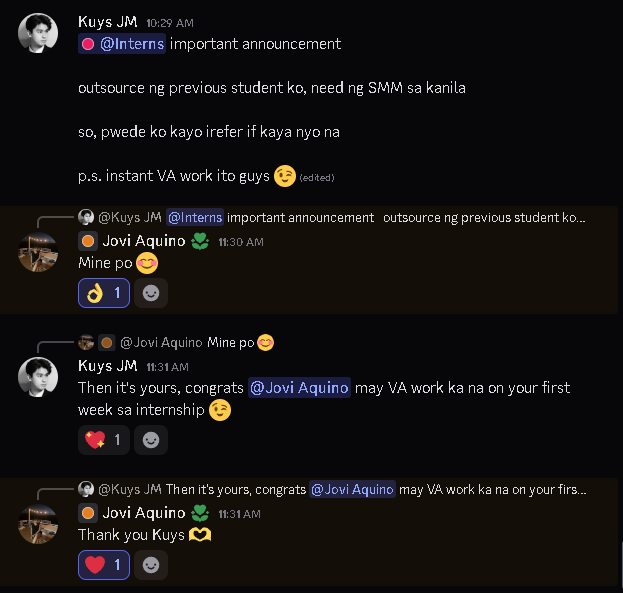Toggle the OK hand reaction on 'Mine po'
Viewport: 623px width, 593px height.
click(104, 293)
